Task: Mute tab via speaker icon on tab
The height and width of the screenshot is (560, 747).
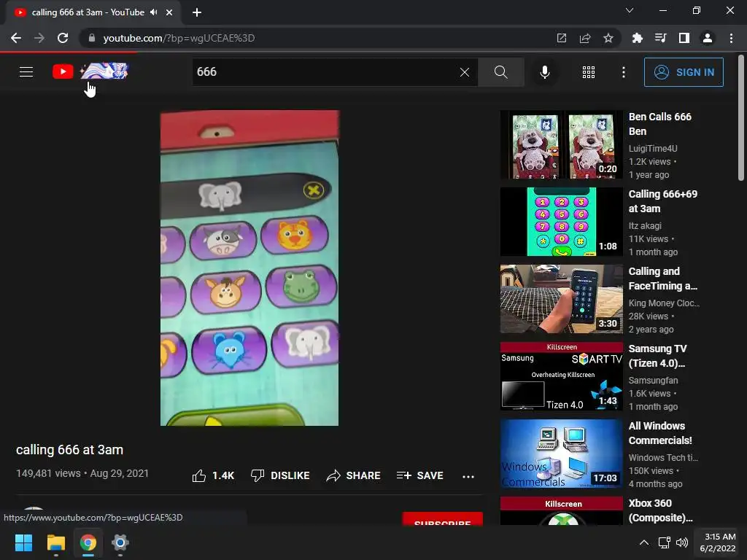Action: (x=153, y=12)
